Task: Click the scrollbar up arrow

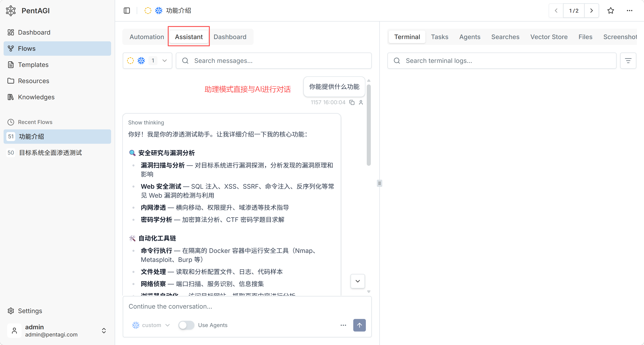Action: [369, 81]
